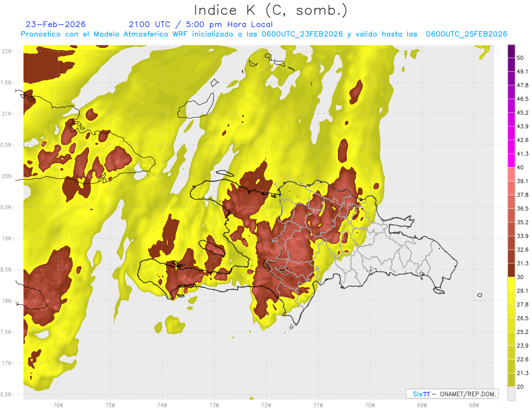Click the "0600UTC_23FEB2026" initialization time text
This screenshot has width=532, height=411.
tap(302, 34)
